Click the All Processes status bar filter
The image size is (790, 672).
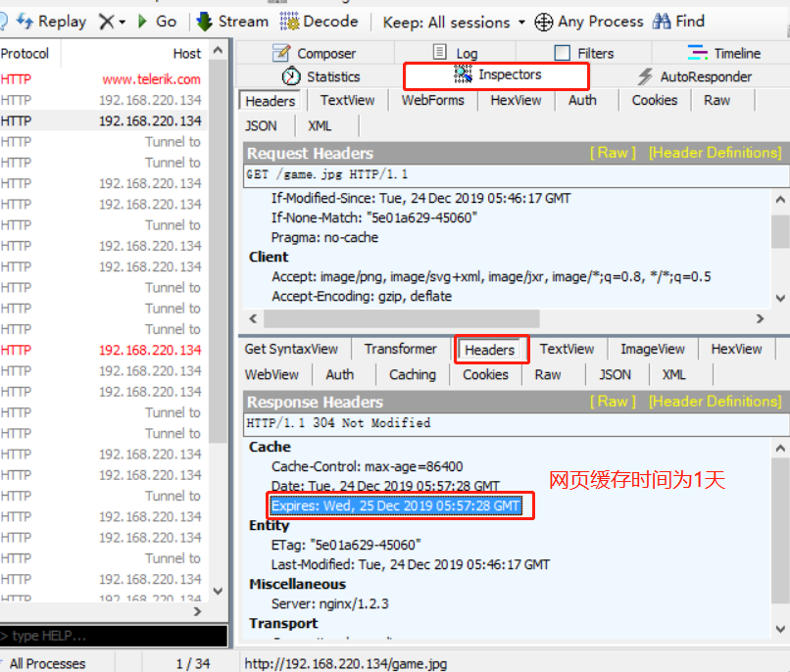point(47,663)
